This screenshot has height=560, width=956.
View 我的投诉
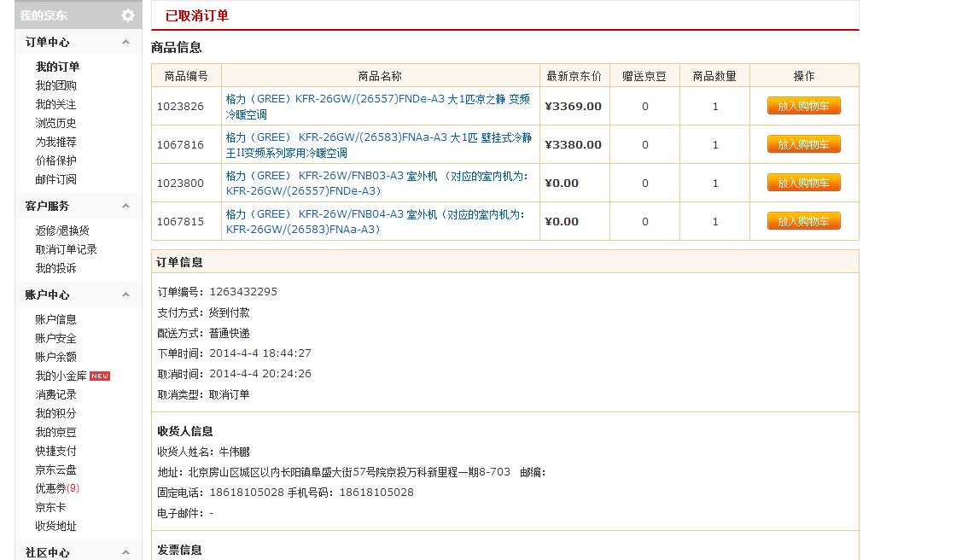[56, 268]
